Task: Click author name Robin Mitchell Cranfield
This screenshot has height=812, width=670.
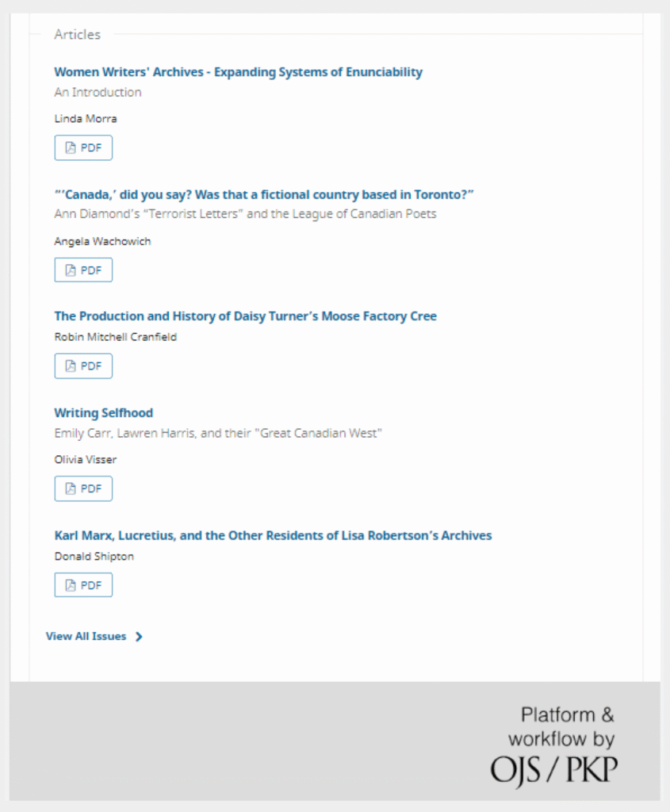Action: [115, 337]
